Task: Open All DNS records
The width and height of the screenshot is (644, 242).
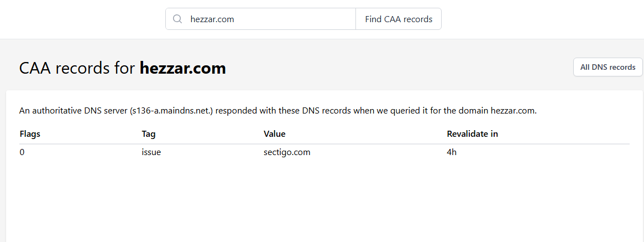Action: tap(608, 67)
